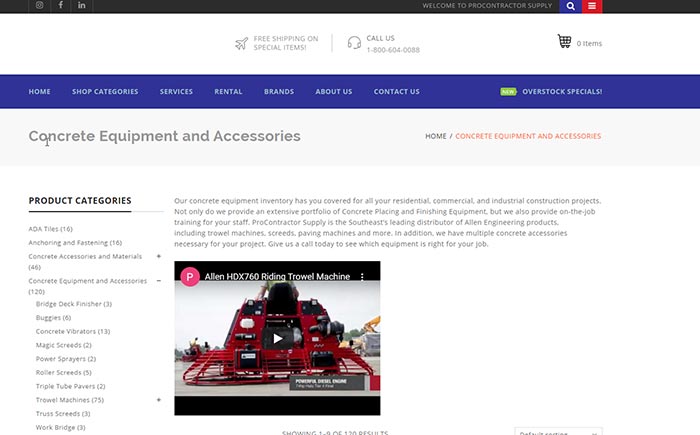Open the Rental menu item
700x435 pixels.
pos(228,92)
